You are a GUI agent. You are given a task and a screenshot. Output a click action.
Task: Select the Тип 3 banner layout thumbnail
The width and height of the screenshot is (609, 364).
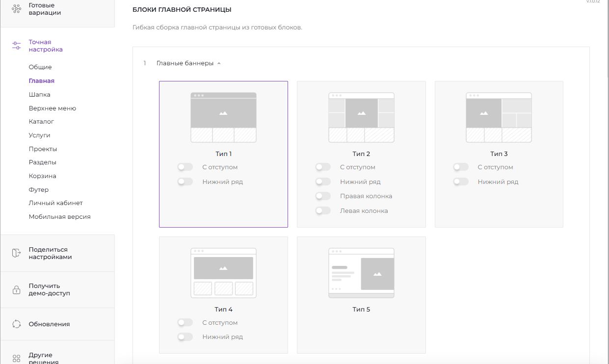pos(499,118)
